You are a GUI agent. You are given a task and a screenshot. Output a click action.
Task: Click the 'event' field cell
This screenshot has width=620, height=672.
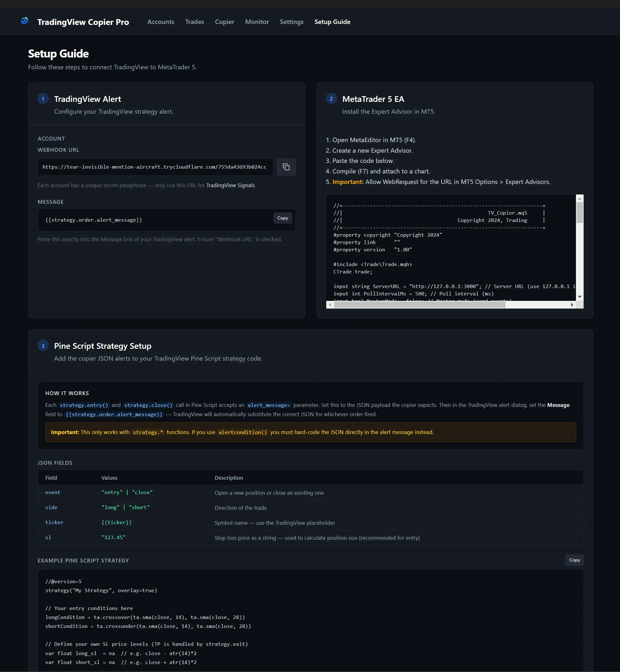point(53,493)
